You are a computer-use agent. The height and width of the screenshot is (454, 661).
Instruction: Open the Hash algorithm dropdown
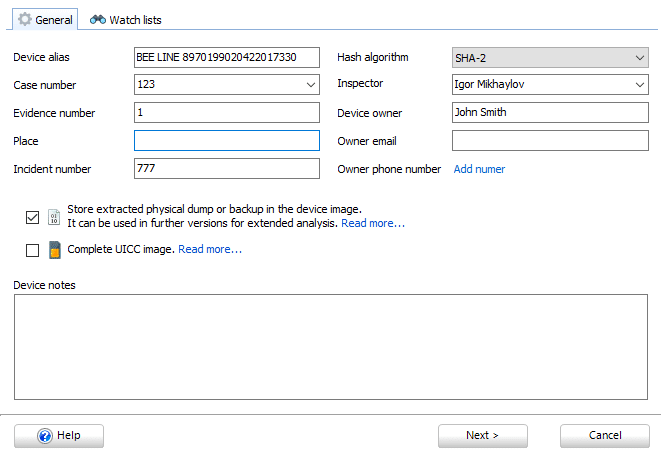click(550, 58)
